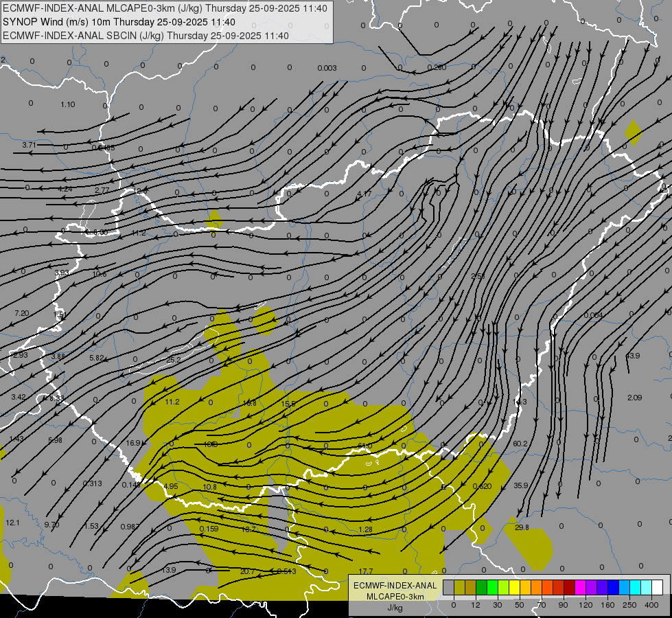This screenshot has height=618, width=672.
Task: Click the MLCAPE0-3km label in the legend
Action: [x=395, y=597]
